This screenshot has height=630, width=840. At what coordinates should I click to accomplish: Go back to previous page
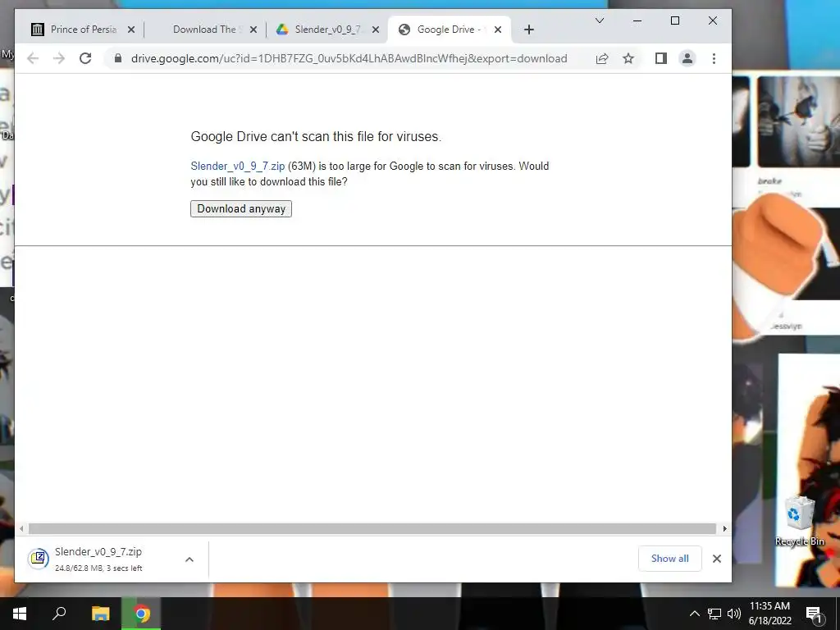(33, 58)
